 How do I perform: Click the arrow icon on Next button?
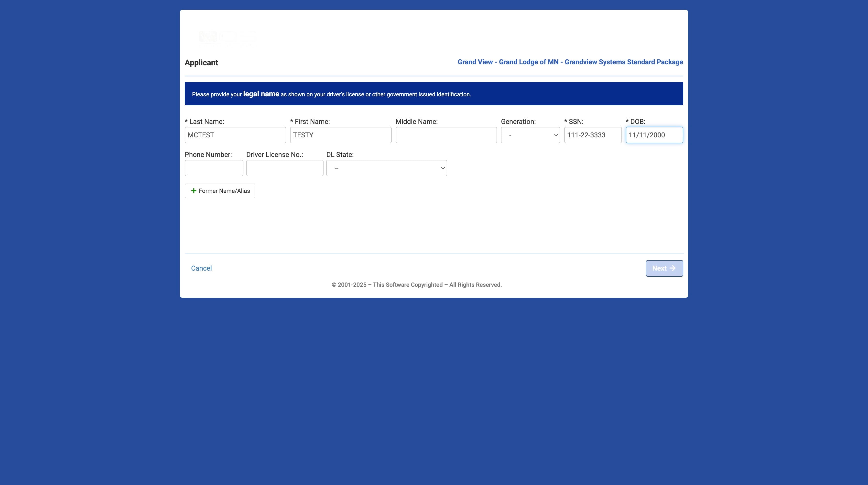pyautogui.click(x=673, y=268)
